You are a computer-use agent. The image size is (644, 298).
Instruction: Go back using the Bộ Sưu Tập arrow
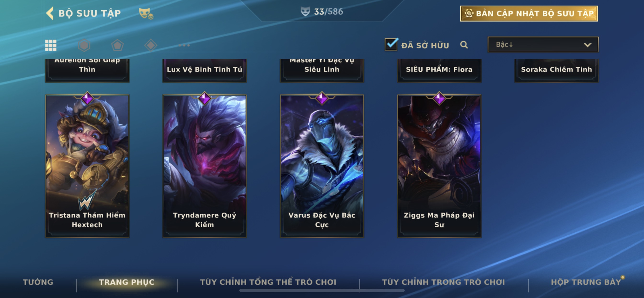click(x=50, y=13)
